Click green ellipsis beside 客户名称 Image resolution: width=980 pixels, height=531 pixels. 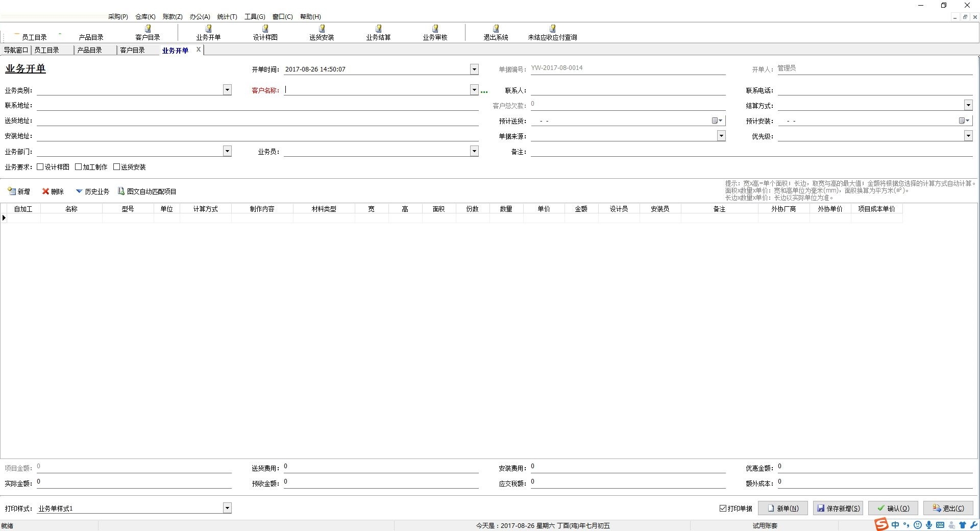click(484, 91)
